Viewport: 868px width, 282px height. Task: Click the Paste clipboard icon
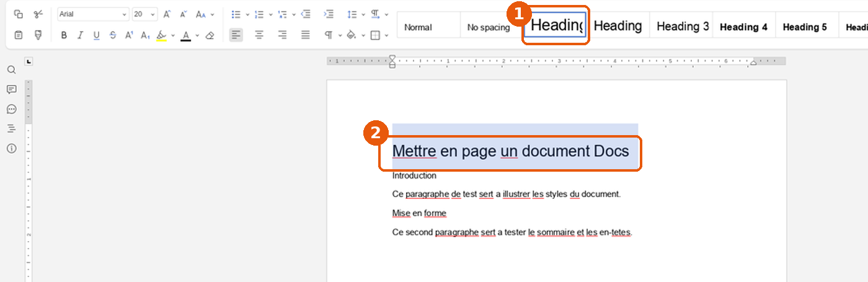tap(18, 35)
